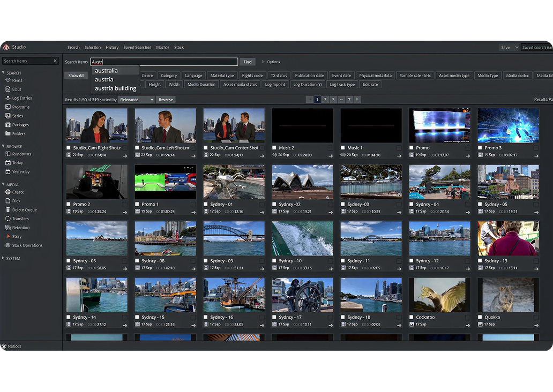This screenshot has width=553, height=392.
Task: Open the Delete Queue trash icon
Action: pyautogui.click(x=8, y=210)
